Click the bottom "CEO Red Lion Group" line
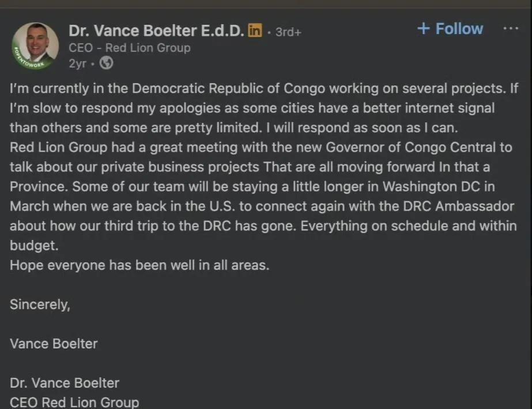 [74, 402]
